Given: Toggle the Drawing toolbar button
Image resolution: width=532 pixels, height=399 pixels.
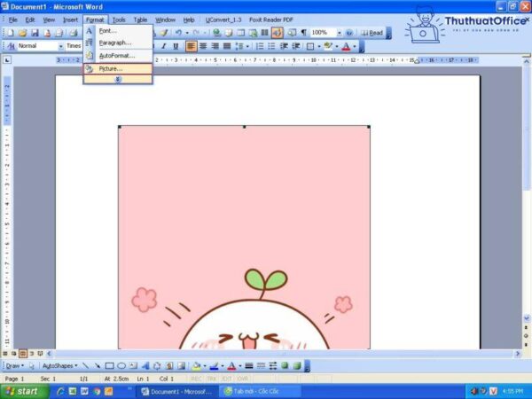Looking at the screenshot, I should coord(278,33).
